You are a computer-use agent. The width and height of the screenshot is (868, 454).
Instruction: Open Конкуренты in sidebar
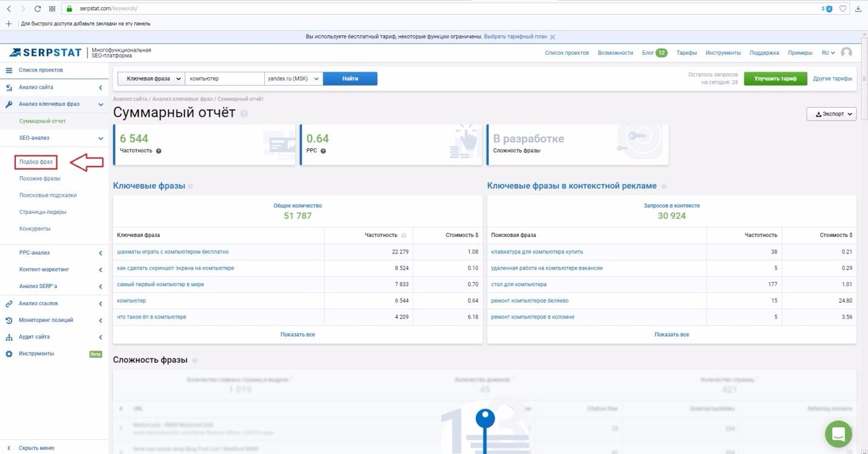click(x=35, y=229)
